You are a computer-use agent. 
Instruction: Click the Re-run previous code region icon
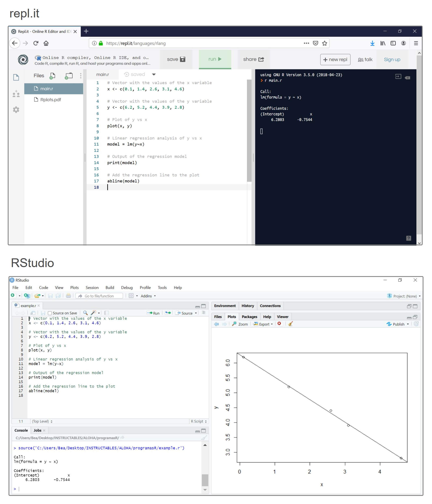point(168,313)
